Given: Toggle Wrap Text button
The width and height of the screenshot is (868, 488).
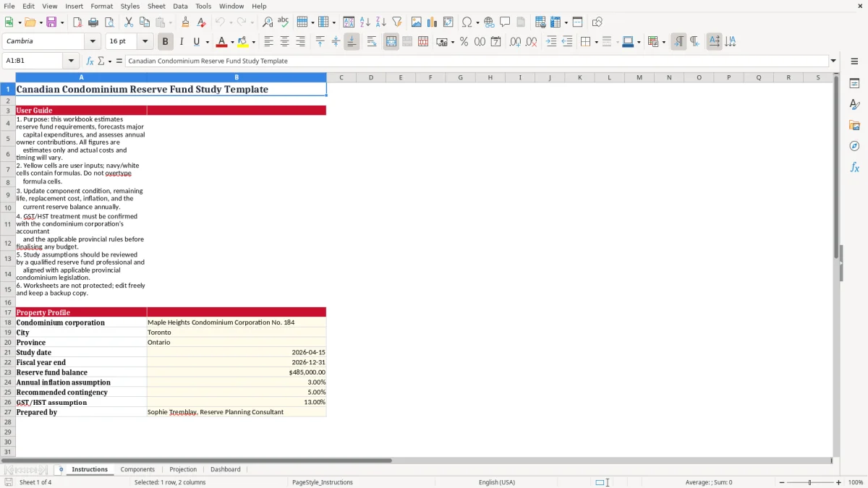Looking at the screenshot, I should coord(371,42).
